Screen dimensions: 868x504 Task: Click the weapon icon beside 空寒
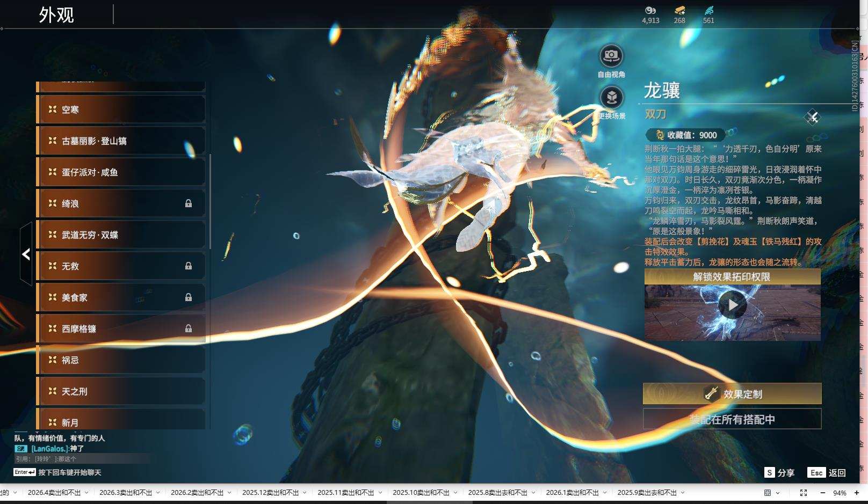52,109
